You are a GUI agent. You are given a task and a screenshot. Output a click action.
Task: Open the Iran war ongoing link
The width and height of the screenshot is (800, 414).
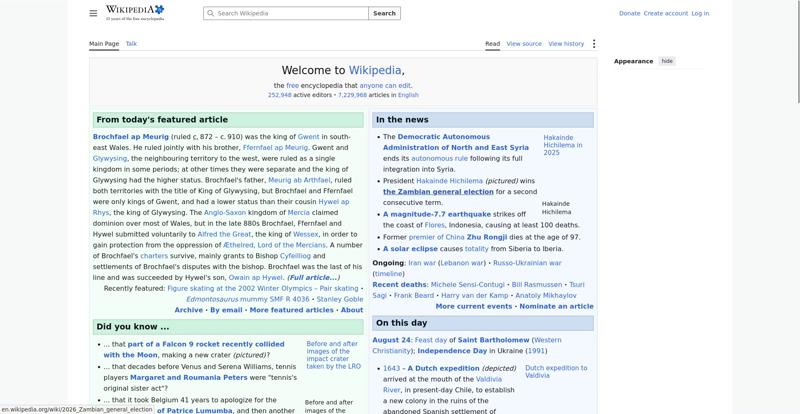tap(422, 263)
